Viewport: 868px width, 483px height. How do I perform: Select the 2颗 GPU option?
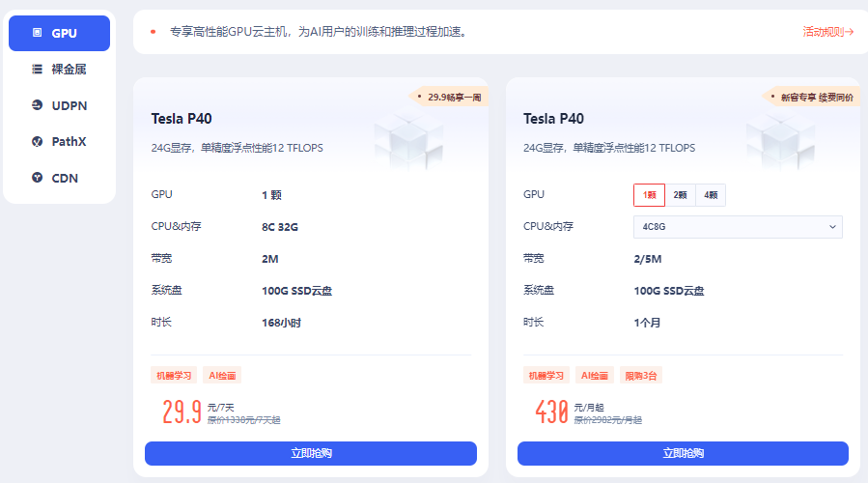coord(680,195)
